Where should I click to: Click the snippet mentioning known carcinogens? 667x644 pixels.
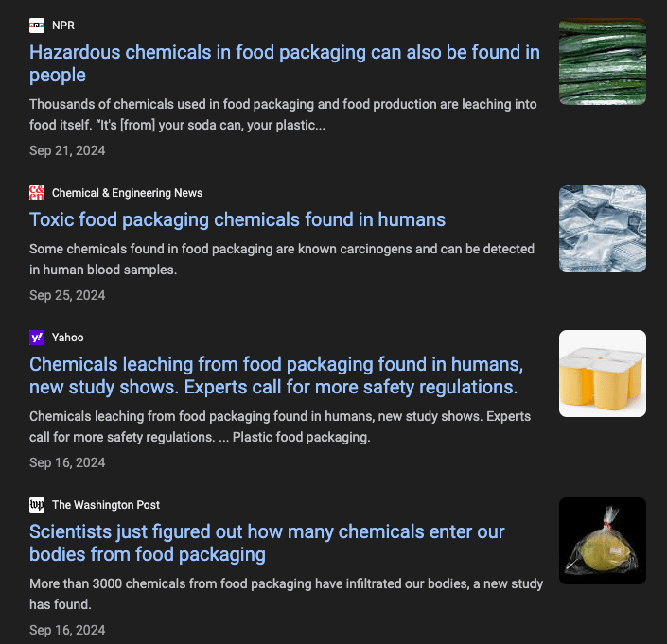[281, 259]
